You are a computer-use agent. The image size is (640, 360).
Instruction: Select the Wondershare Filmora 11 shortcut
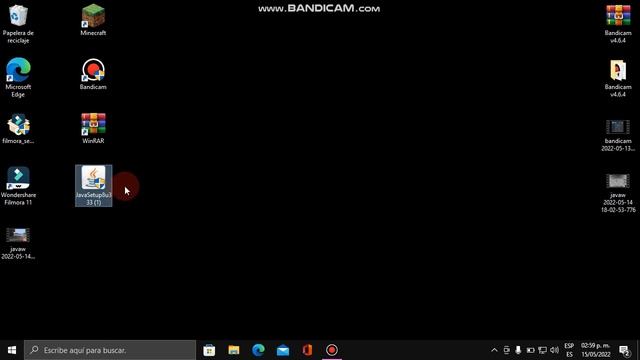(x=18, y=186)
